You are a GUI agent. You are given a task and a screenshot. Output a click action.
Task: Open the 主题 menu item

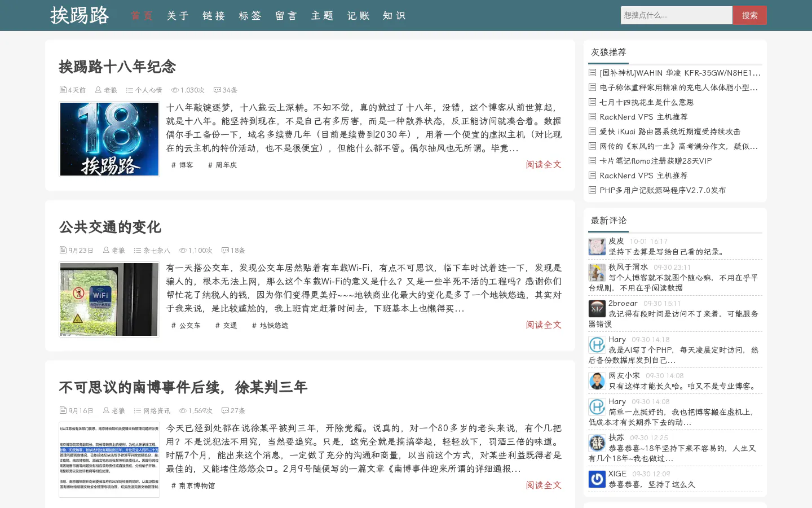click(x=322, y=16)
